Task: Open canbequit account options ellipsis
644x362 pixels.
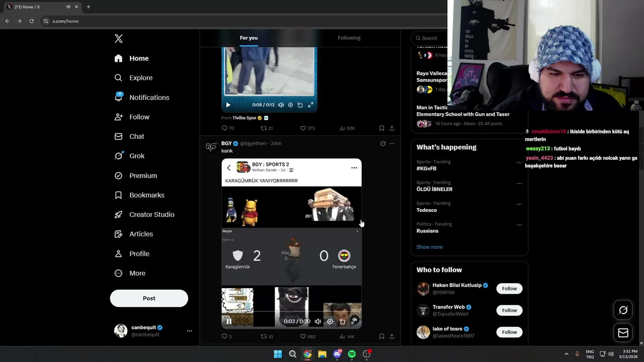Action: (x=190, y=331)
